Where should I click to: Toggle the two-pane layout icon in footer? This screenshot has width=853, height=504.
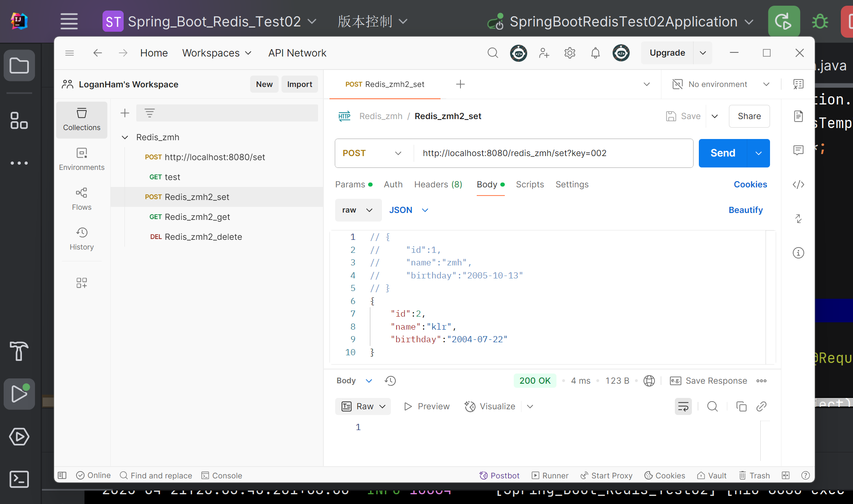click(x=785, y=476)
